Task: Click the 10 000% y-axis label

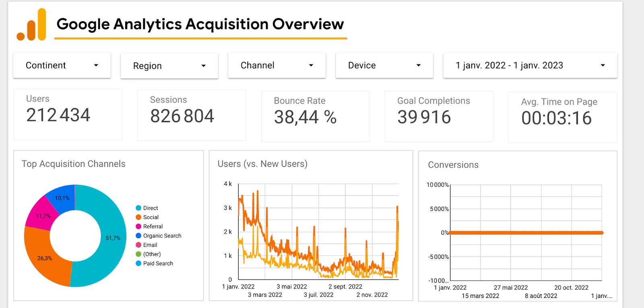Action: click(438, 185)
